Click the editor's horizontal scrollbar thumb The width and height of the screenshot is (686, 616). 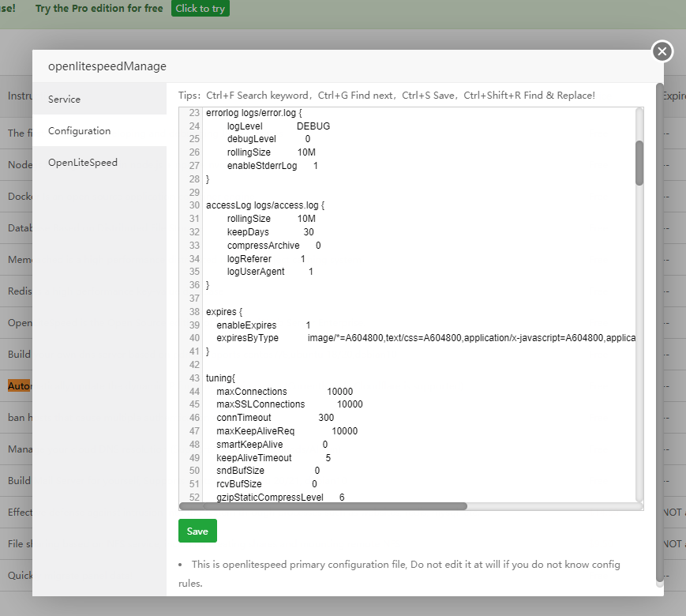coord(323,506)
